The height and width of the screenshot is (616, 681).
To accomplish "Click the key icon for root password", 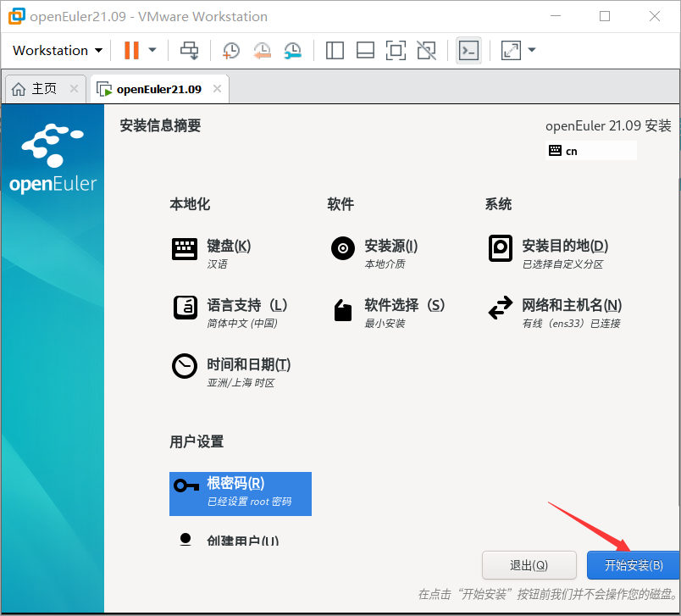I will 186,486.
